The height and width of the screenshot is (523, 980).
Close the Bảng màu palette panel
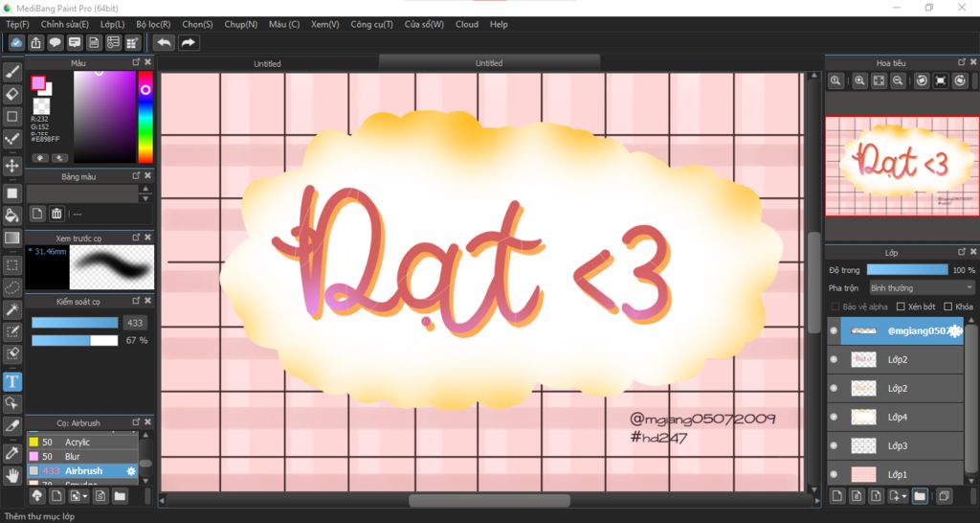click(x=148, y=176)
